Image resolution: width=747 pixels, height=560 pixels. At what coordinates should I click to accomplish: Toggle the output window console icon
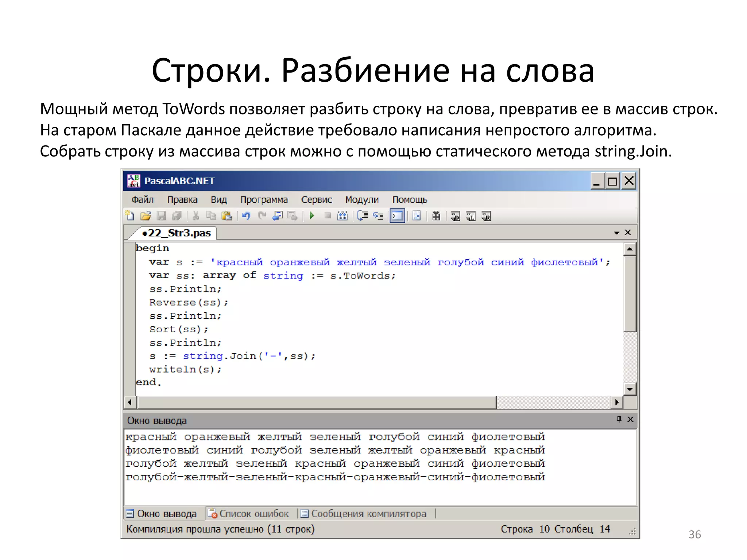coord(397,216)
